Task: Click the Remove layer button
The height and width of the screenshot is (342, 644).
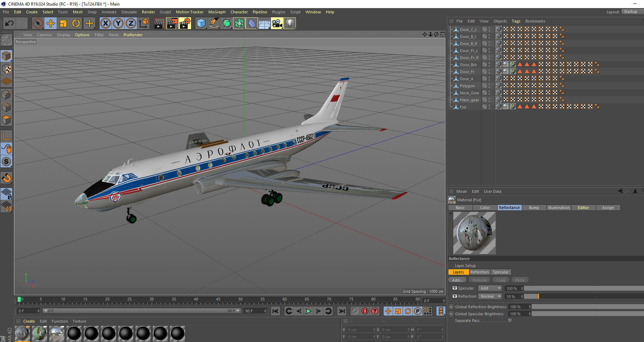Action: click(479, 280)
